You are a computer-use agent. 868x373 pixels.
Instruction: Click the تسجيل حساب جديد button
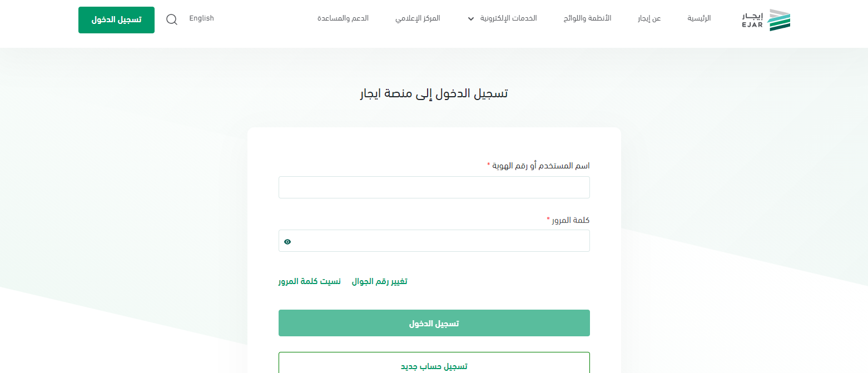[434, 366]
